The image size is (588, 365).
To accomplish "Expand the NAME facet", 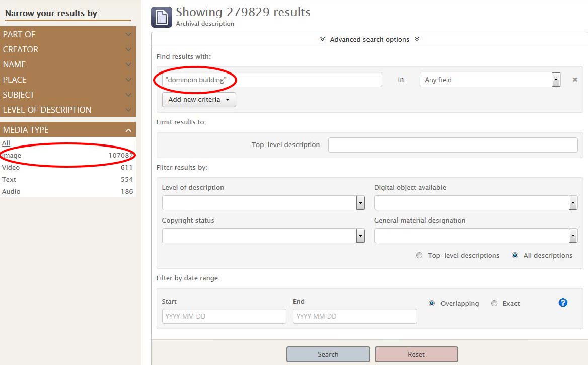I will pos(68,64).
